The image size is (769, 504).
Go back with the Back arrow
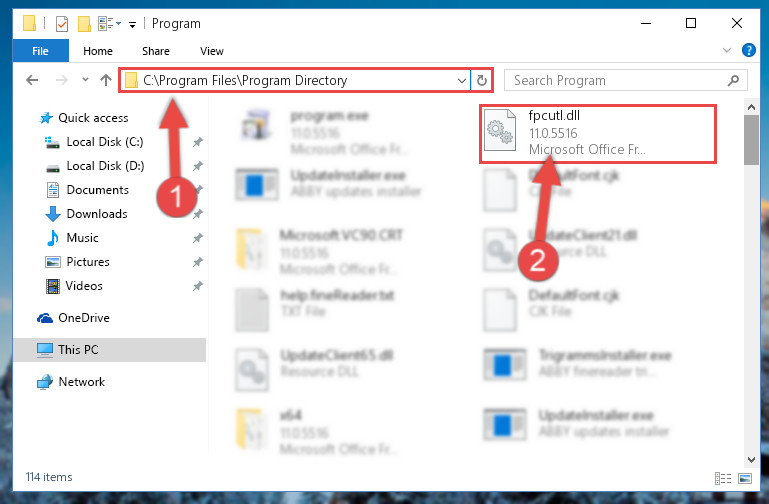[32, 80]
